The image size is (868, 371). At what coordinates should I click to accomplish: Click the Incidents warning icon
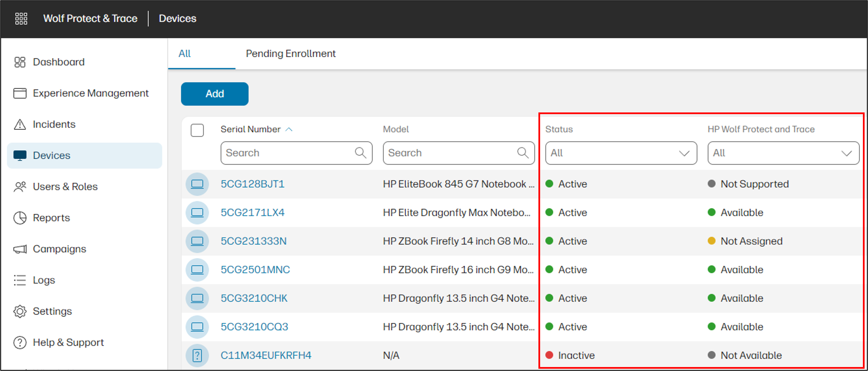click(x=20, y=124)
